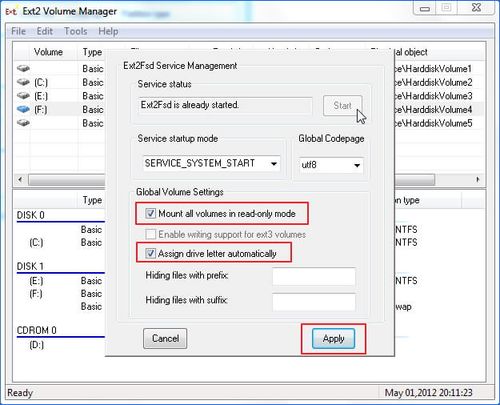Open the Edit menu
The height and width of the screenshot is (405, 500).
[x=45, y=31]
